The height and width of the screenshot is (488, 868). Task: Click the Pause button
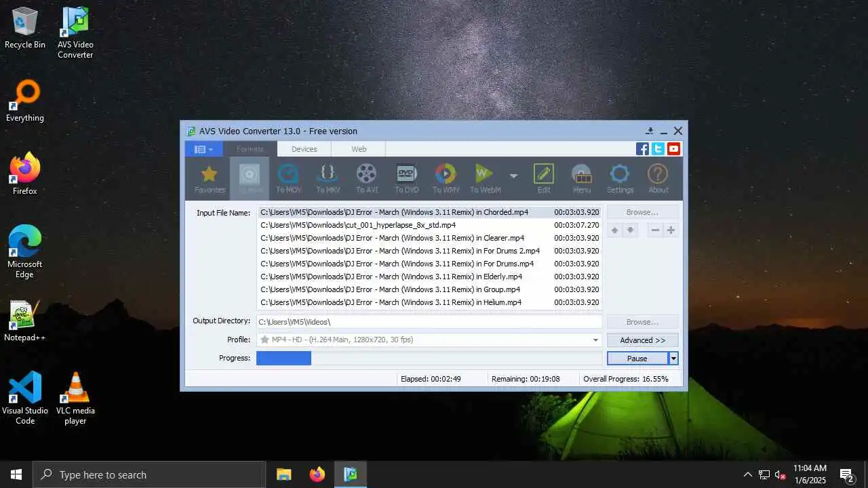(x=637, y=359)
